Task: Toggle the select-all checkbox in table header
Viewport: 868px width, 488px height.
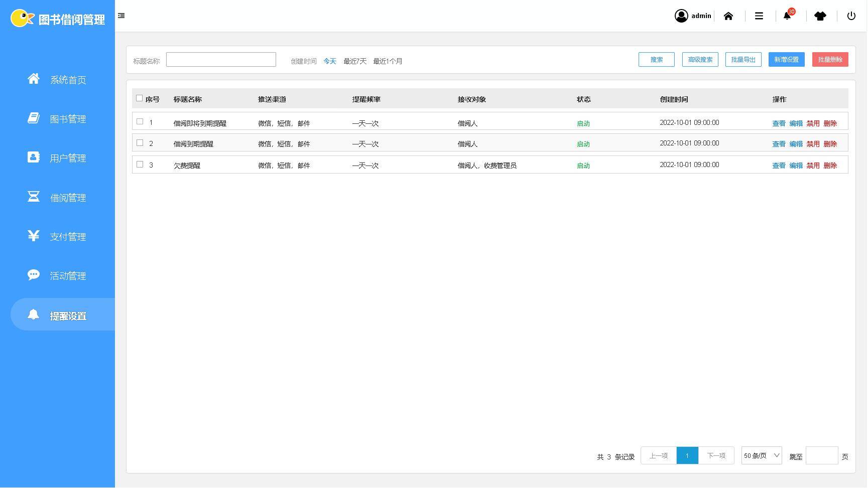Action: [140, 98]
